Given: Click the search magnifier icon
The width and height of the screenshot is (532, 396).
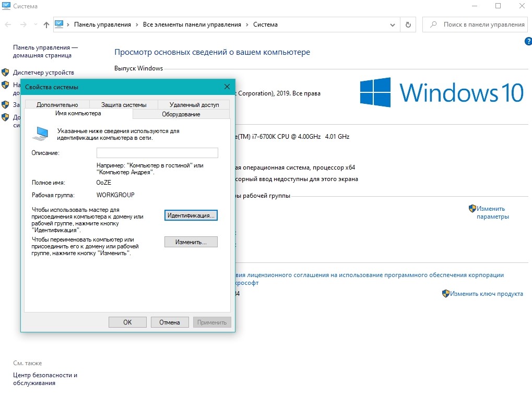Looking at the screenshot, I should 433,25.
